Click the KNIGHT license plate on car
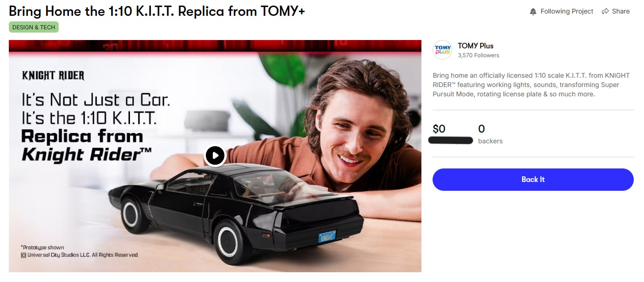Viewport: 644px width, 282px height. pos(326,236)
